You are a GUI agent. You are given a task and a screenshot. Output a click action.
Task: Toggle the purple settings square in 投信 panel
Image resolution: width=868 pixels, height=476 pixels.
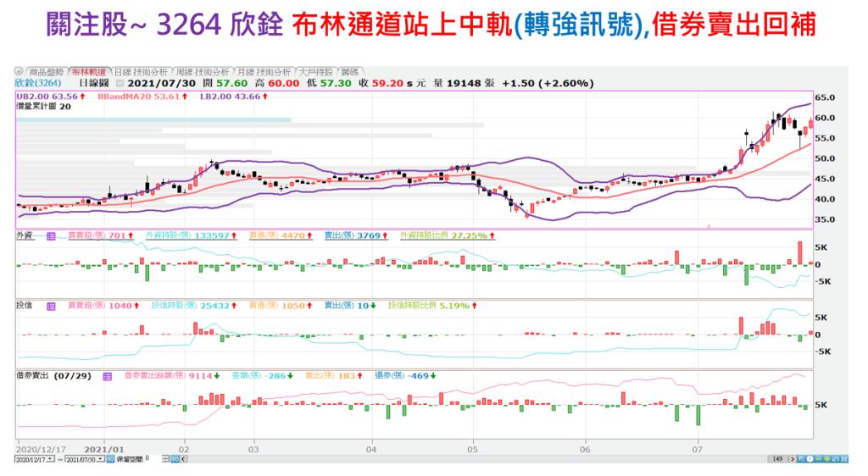51,305
